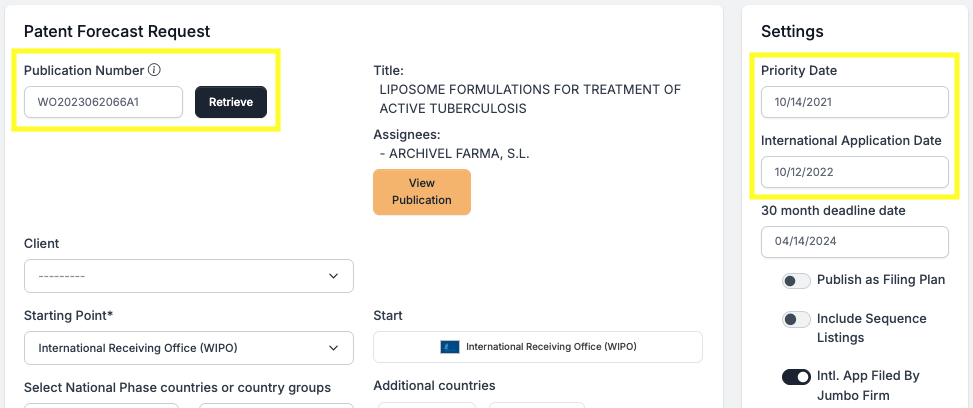The height and width of the screenshot is (408, 973).
Task: Click the WIPO flag icon in Start field
Action: 449,347
